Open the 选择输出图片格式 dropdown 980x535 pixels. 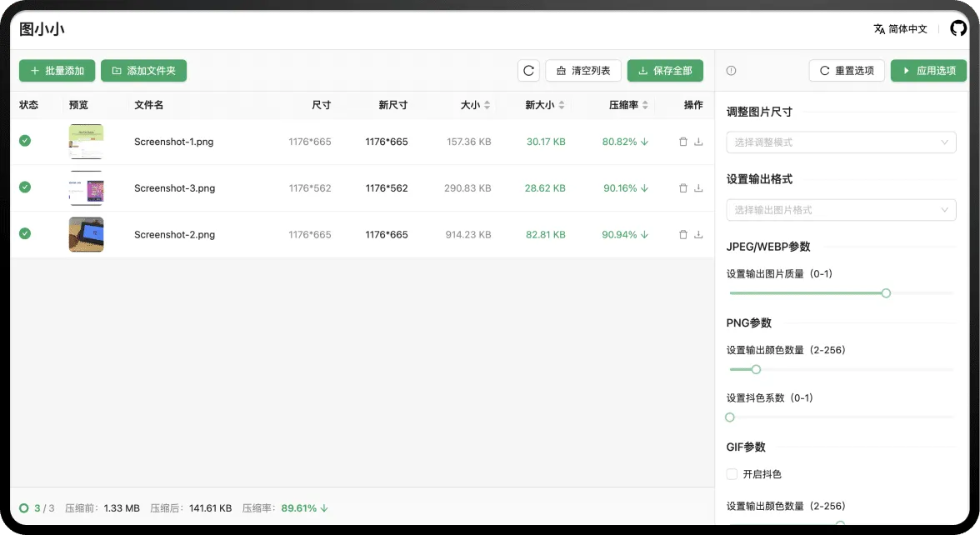[842, 210]
